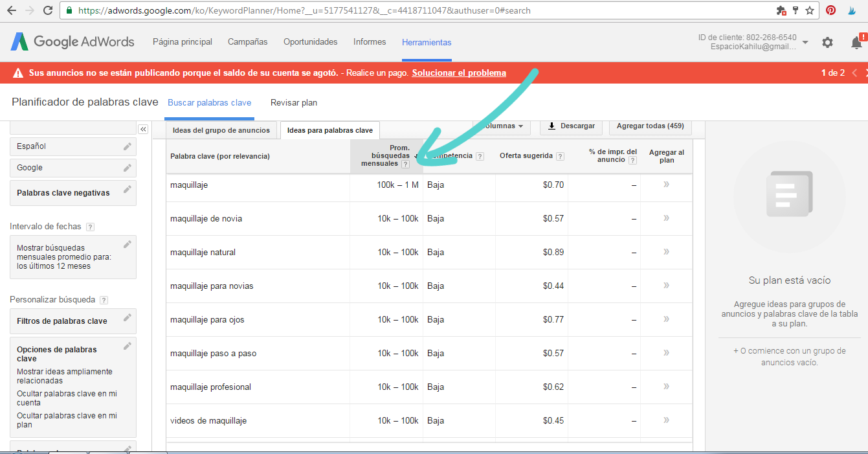Click keyword 'videos de maquillaje'

pyautogui.click(x=208, y=421)
